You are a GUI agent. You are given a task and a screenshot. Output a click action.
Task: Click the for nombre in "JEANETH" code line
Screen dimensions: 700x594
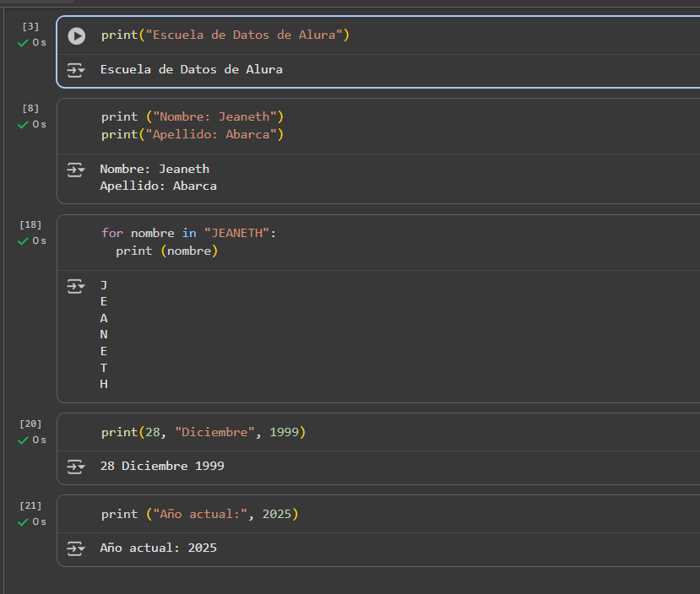(x=188, y=233)
